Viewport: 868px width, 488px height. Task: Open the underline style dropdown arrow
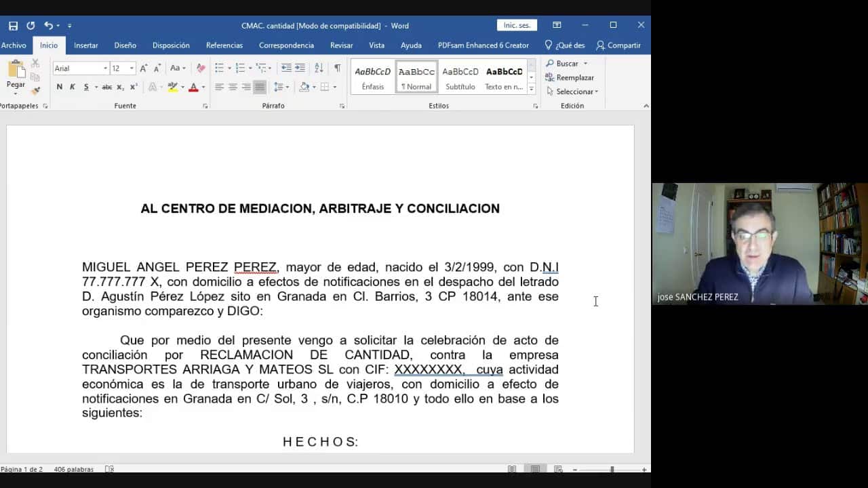pos(96,87)
